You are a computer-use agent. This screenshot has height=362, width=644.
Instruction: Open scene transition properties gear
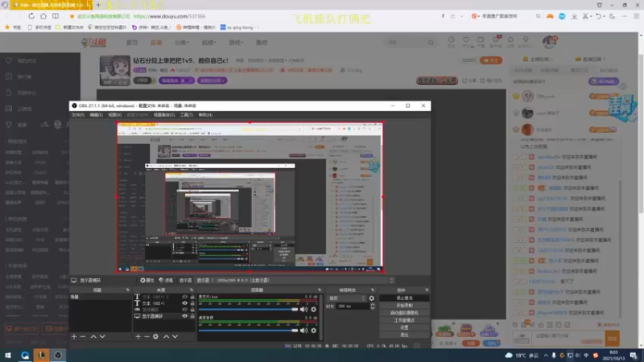point(372,298)
